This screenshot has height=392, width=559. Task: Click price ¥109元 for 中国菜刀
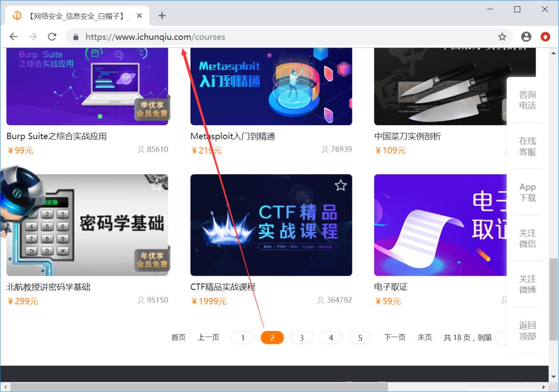click(390, 150)
